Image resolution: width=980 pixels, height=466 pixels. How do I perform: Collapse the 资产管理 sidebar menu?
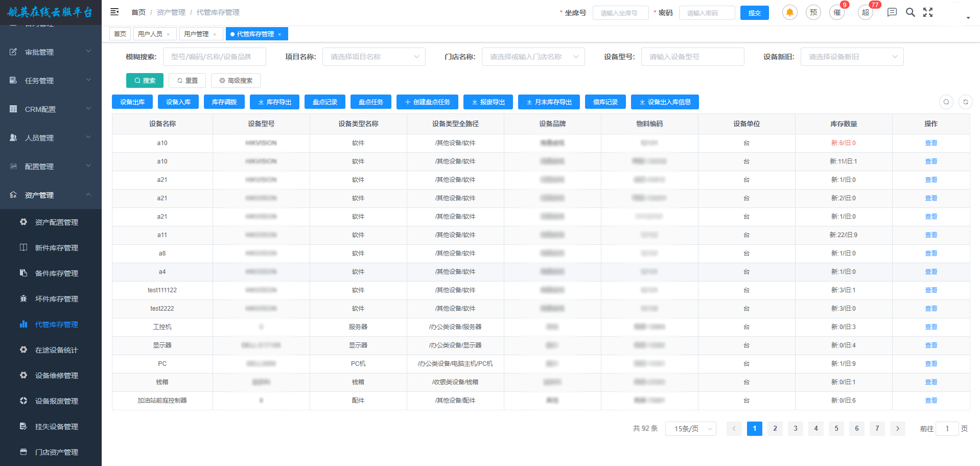tap(51, 195)
